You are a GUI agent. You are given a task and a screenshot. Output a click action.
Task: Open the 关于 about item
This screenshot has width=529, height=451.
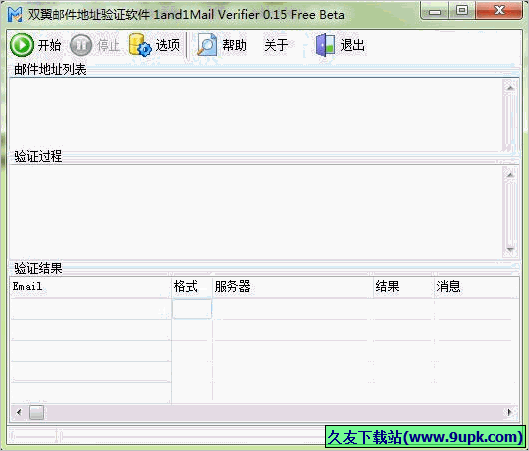point(276,45)
